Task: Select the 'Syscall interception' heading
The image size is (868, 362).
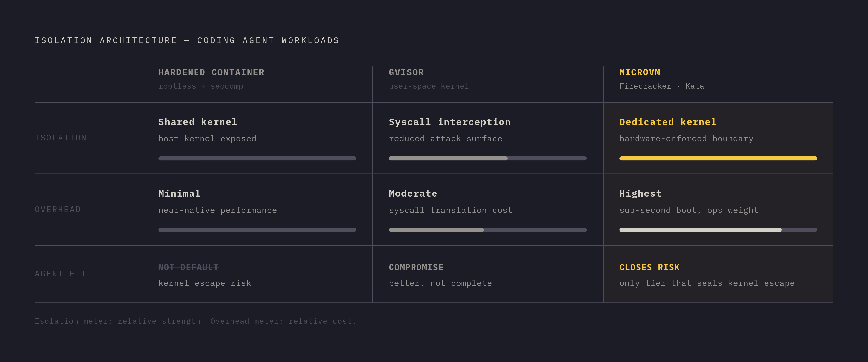Action: point(449,122)
